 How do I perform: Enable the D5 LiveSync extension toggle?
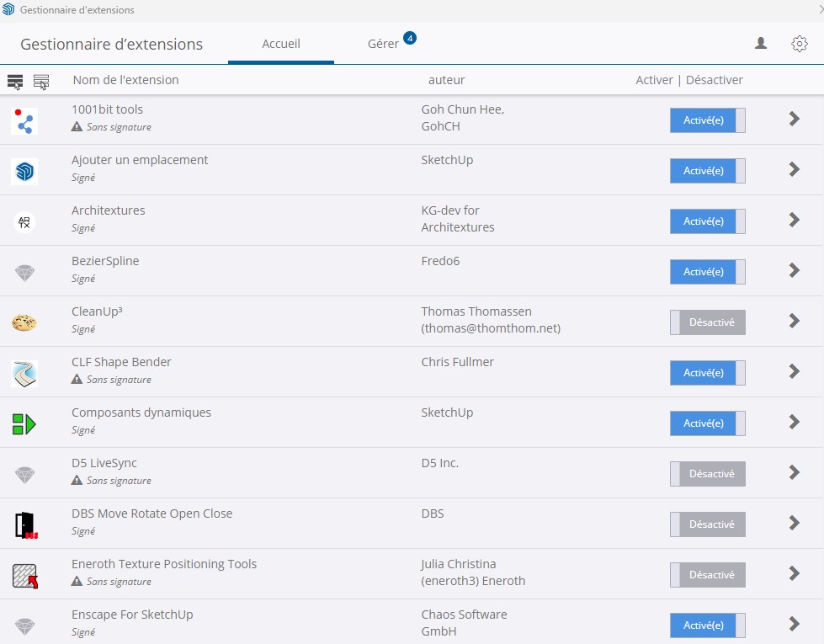[707, 474]
